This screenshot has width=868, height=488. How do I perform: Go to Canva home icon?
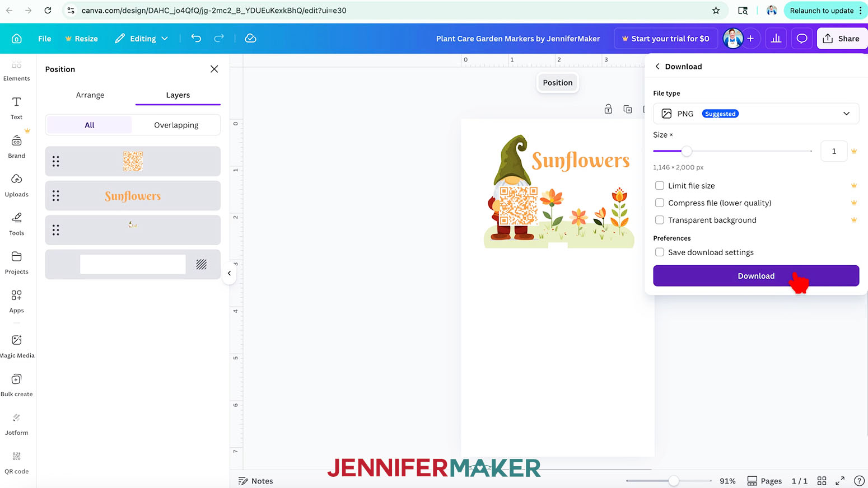[x=17, y=39]
